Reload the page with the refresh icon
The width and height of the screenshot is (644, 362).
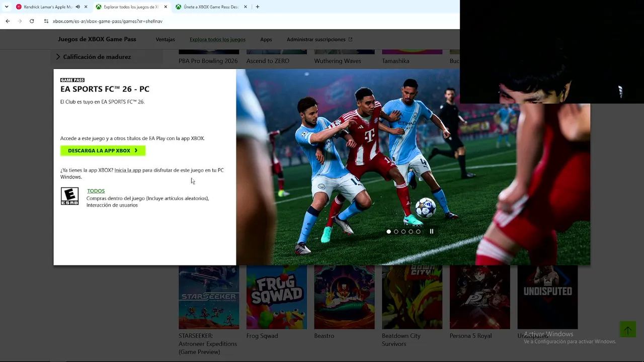pos(32,21)
